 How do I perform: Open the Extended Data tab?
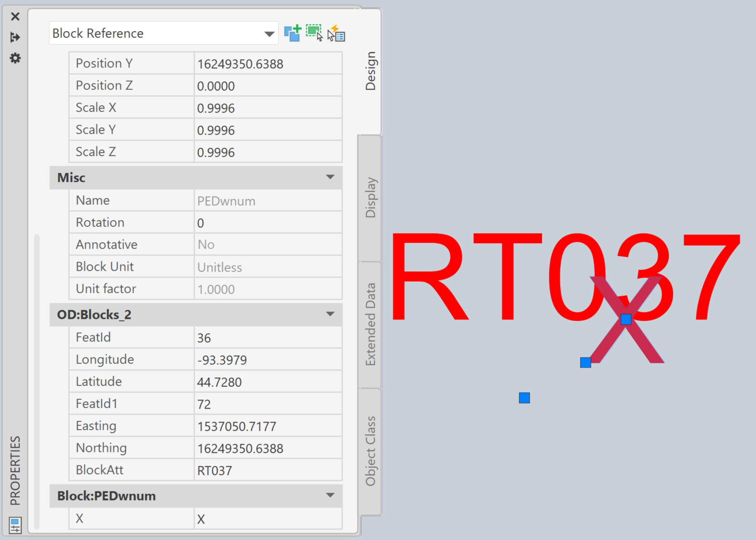[x=370, y=325]
